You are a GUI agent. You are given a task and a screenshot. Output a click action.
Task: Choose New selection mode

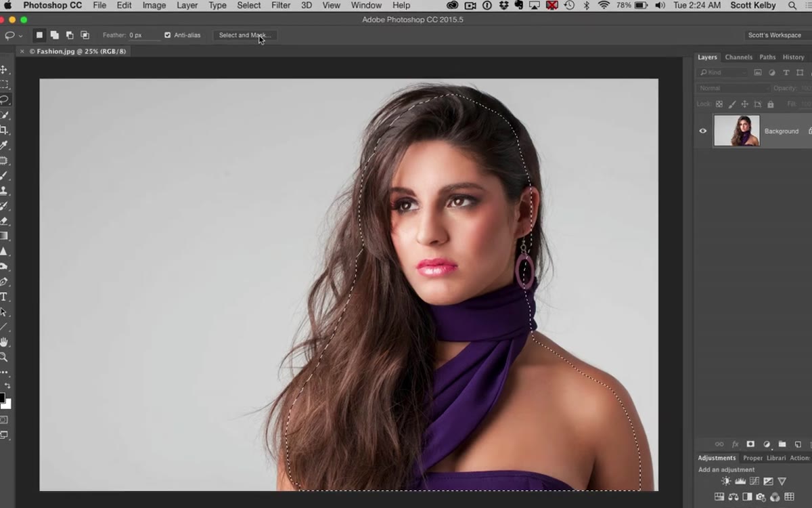click(x=39, y=35)
